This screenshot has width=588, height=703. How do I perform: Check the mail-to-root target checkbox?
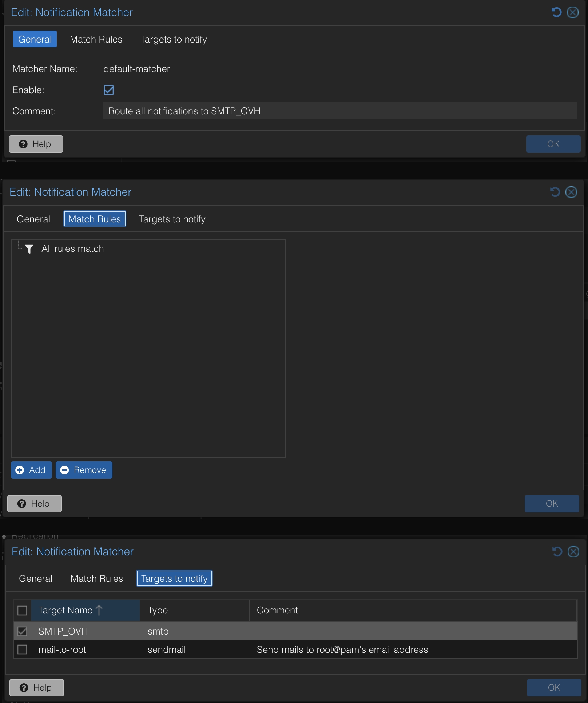(22, 650)
